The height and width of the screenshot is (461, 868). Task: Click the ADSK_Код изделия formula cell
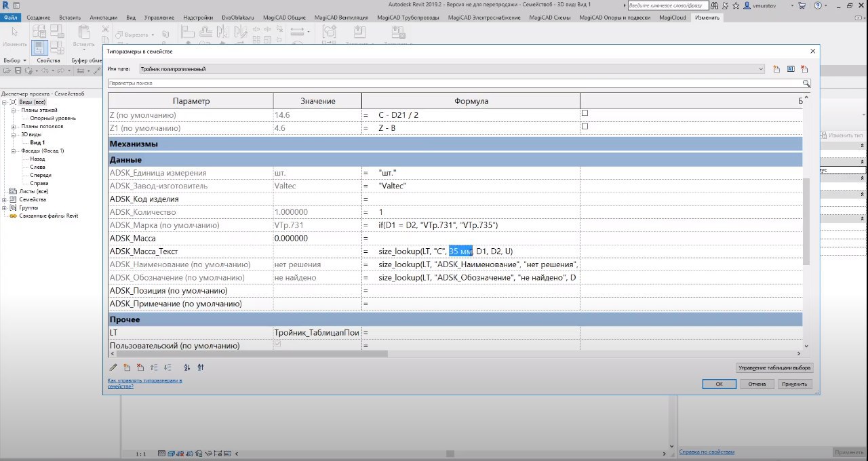(x=471, y=199)
